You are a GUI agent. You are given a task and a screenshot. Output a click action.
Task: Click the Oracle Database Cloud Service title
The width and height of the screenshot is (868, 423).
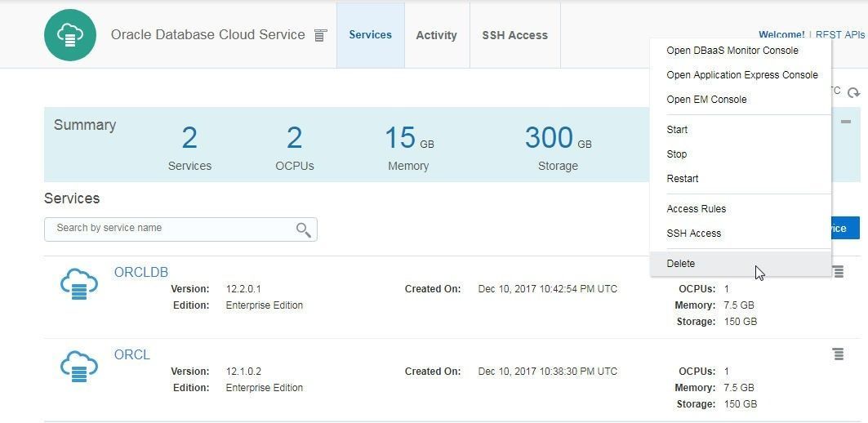[207, 35]
